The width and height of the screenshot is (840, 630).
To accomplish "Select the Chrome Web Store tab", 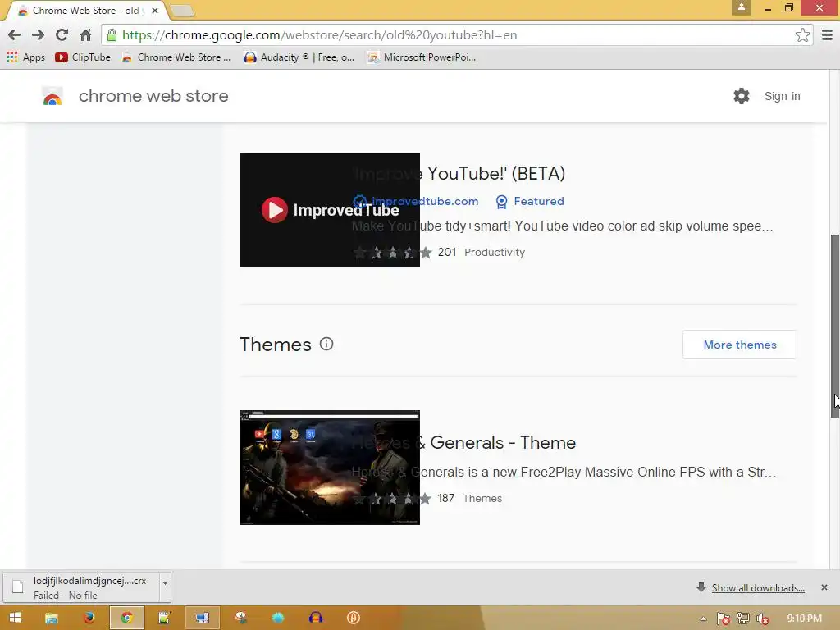I will pos(85,10).
